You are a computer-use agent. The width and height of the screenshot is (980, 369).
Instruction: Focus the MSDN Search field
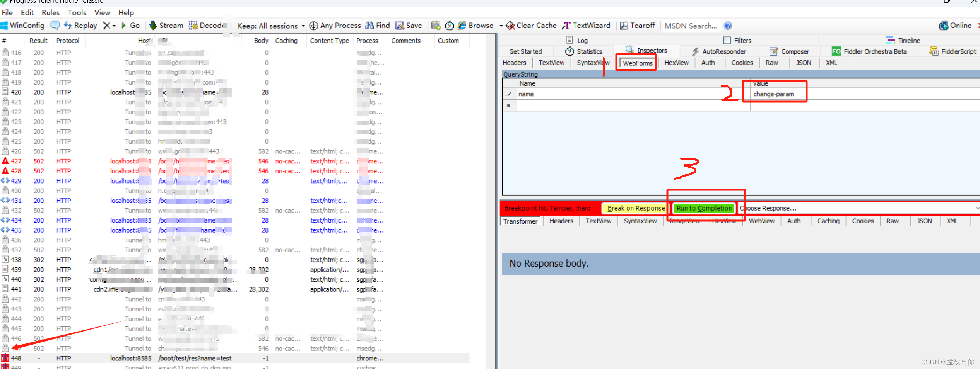(x=691, y=26)
